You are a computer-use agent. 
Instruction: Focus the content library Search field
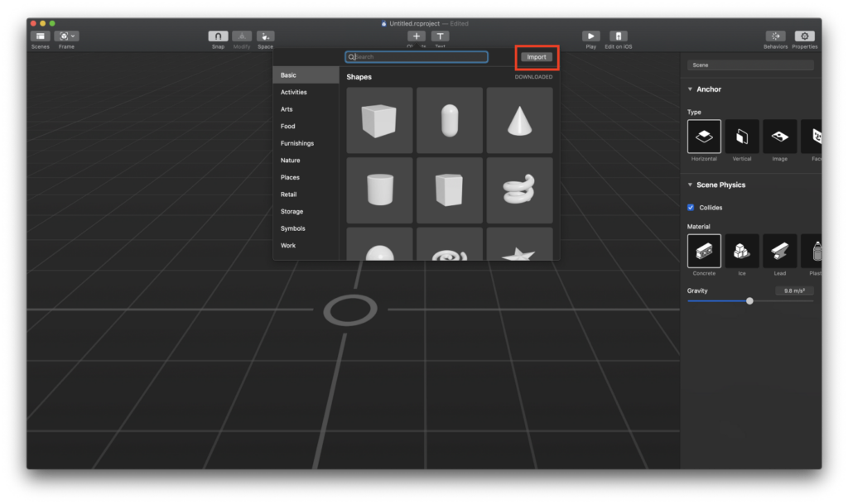(x=417, y=57)
